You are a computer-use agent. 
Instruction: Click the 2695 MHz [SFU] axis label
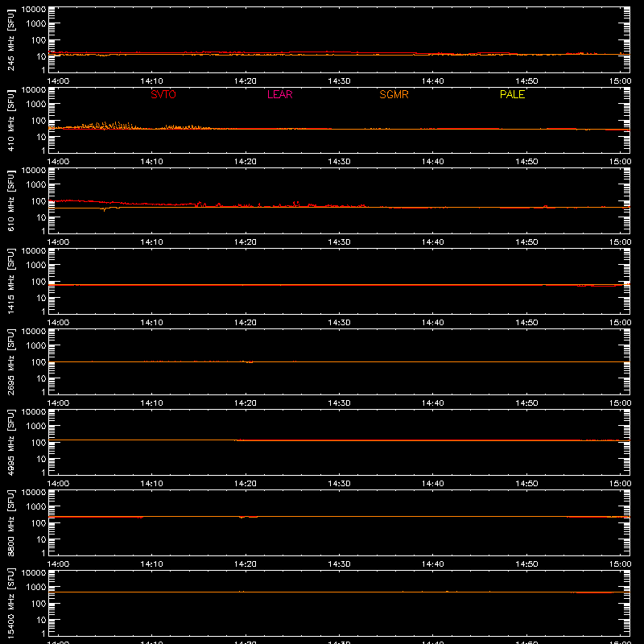pyautogui.click(x=11, y=361)
